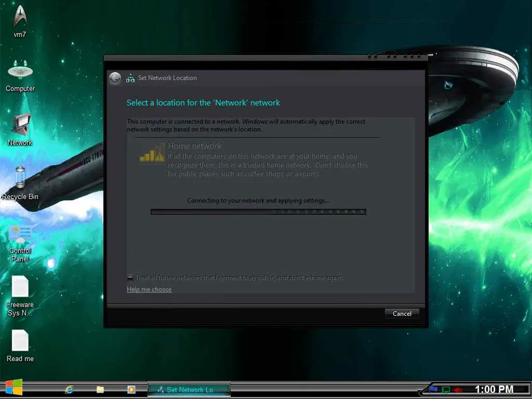Click the connecting progress bar

[x=258, y=212]
